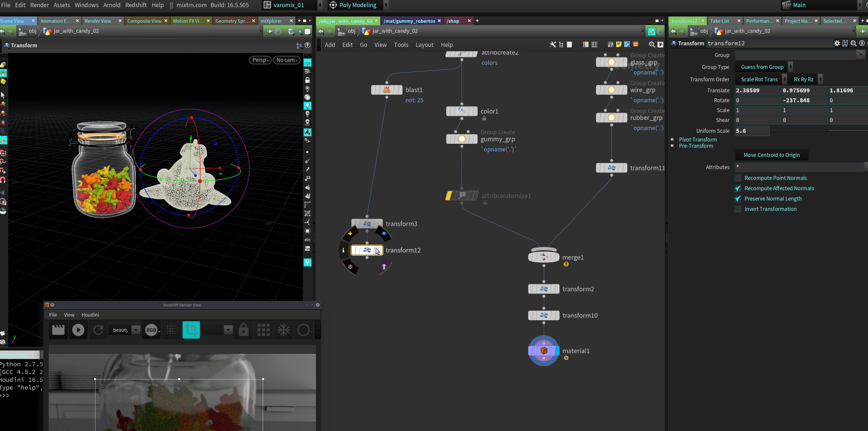The width and height of the screenshot is (868, 431).
Task: Click the material1 node icon
Action: tap(544, 351)
